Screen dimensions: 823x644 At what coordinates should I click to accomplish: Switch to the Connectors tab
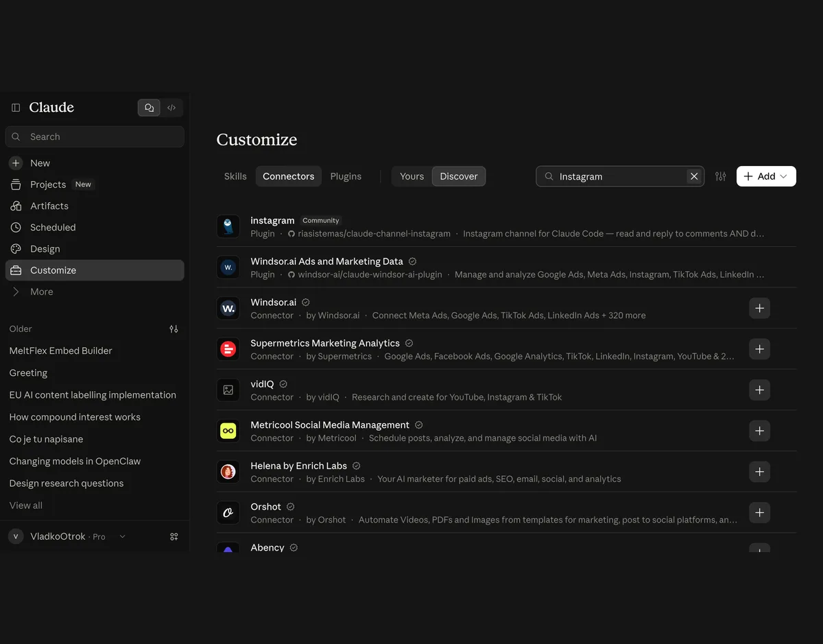289,176
